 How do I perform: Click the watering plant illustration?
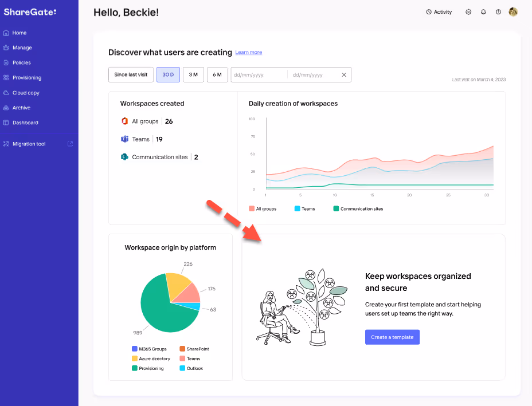pyautogui.click(x=302, y=308)
